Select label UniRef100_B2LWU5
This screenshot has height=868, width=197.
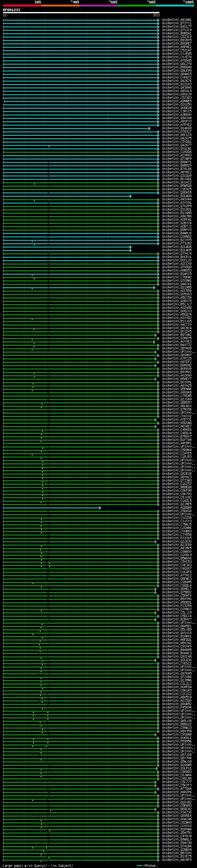[176, 250]
